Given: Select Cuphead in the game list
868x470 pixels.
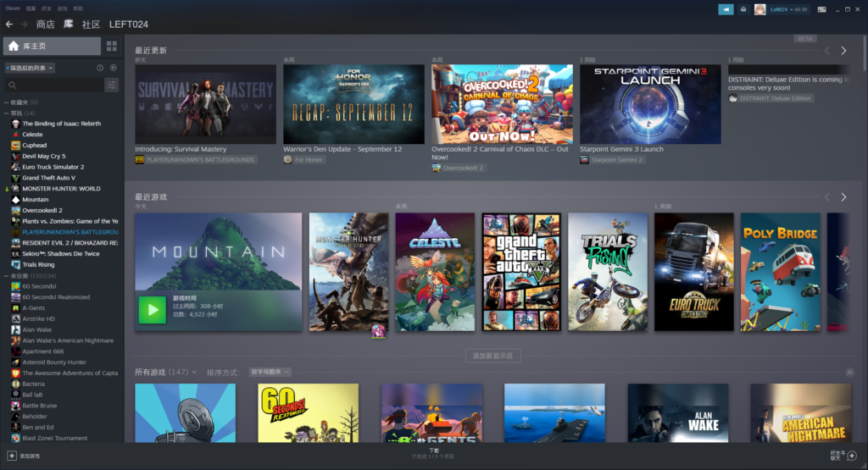Looking at the screenshot, I should coord(34,146).
